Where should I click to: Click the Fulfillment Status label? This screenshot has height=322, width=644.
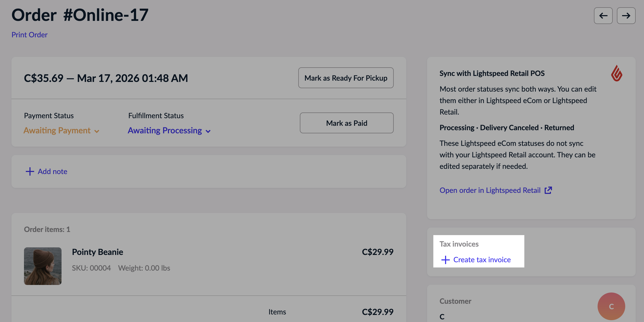[x=156, y=116]
